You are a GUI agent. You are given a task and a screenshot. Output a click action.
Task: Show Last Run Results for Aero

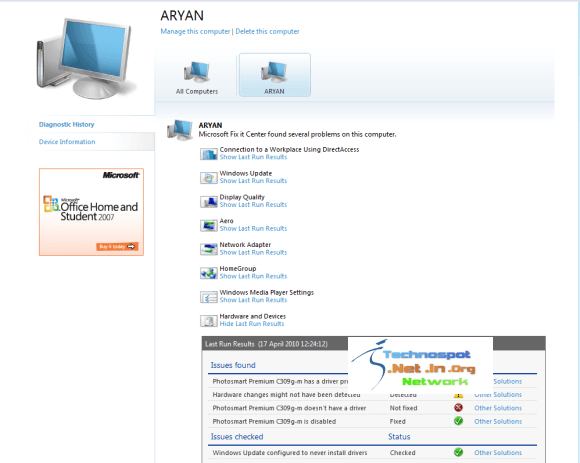(x=253, y=229)
